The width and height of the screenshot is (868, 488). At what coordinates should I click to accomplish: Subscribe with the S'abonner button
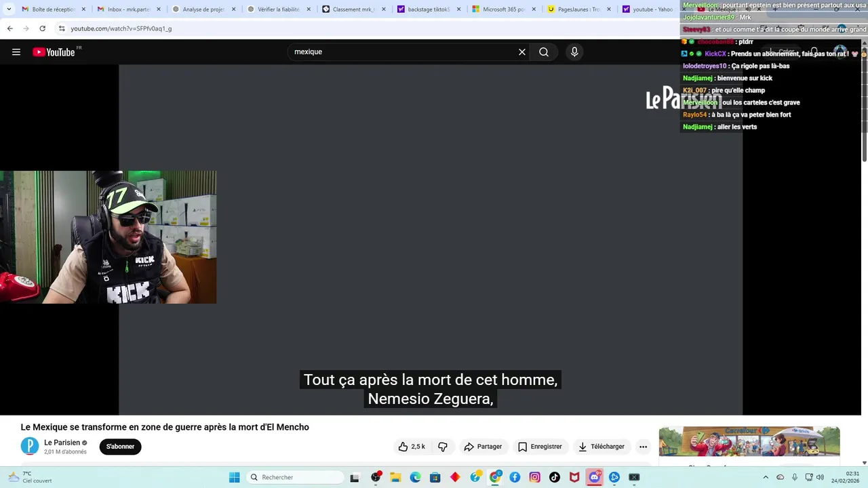(120, 447)
